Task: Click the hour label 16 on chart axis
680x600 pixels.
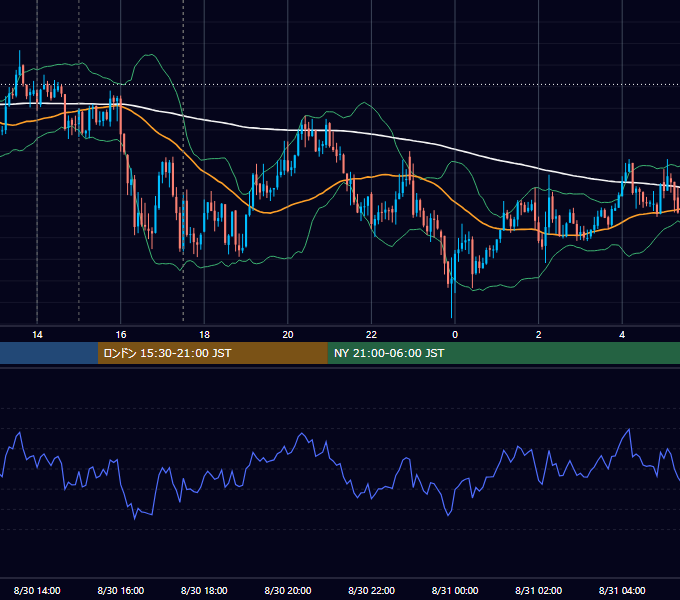Action: point(121,335)
